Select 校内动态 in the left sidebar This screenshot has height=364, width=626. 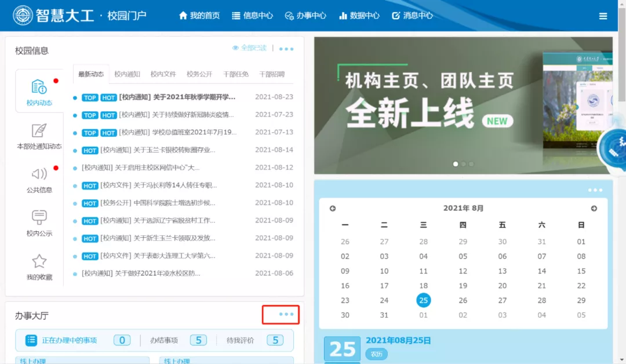(39, 90)
